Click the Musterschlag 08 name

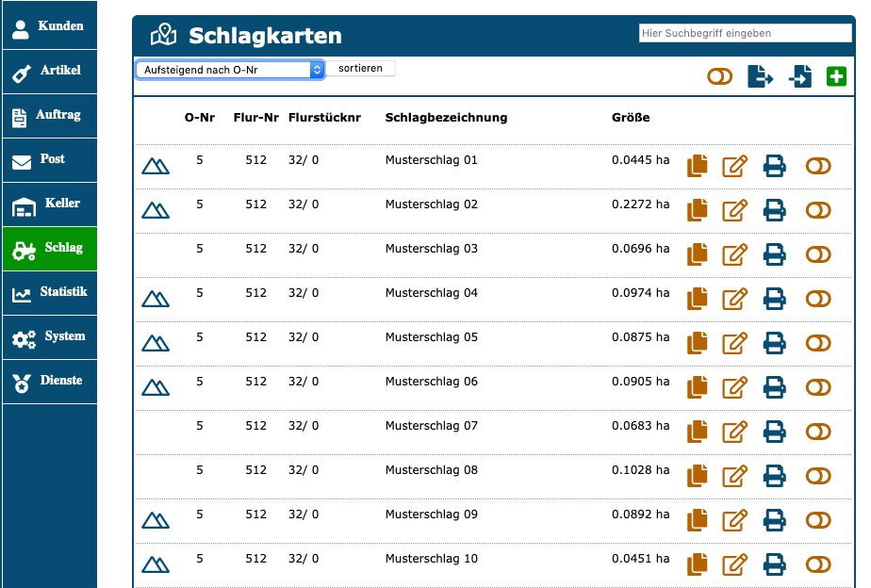pyautogui.click(x=432, y=470)
